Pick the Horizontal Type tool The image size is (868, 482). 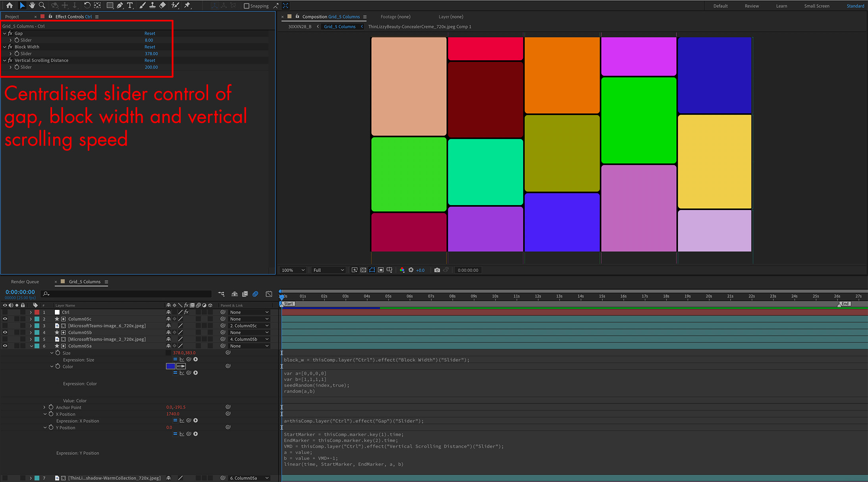pos(129,5)
